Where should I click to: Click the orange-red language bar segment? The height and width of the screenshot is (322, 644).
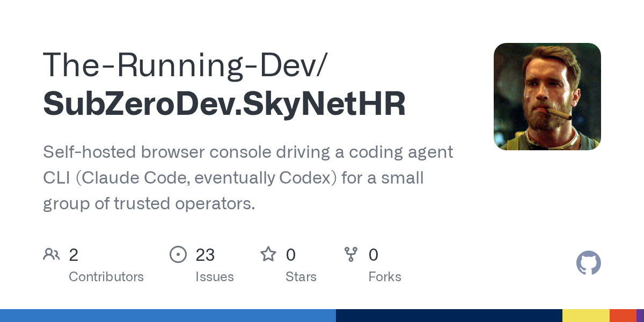point(623,316)
